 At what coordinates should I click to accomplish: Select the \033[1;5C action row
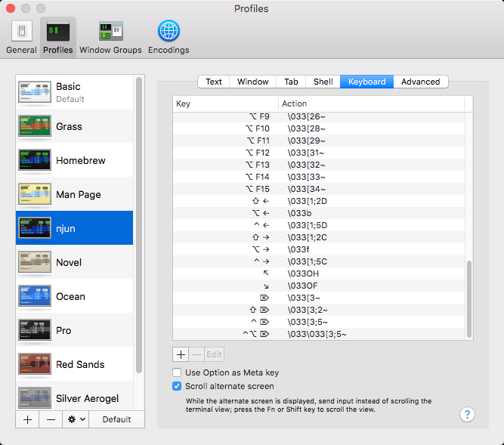[x=319, y=261]
